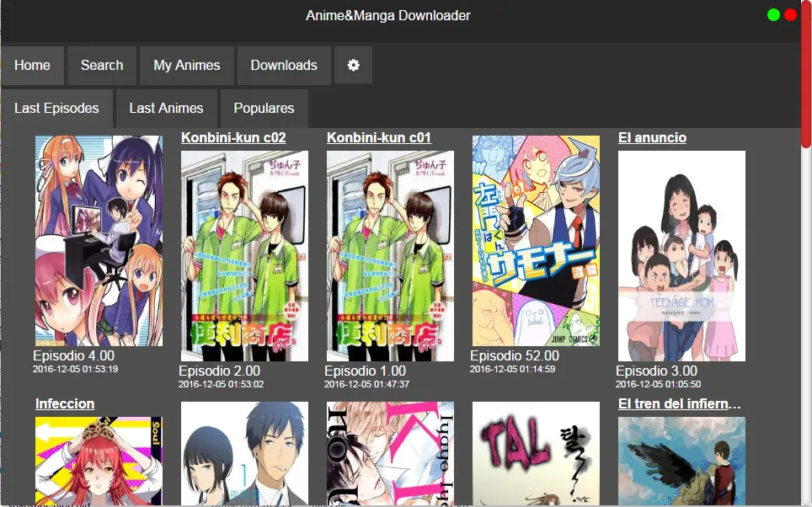Viewport: 812px width, 507px height.
Task: Click the Konbini-kun c02 cover image
Action: 244,256
